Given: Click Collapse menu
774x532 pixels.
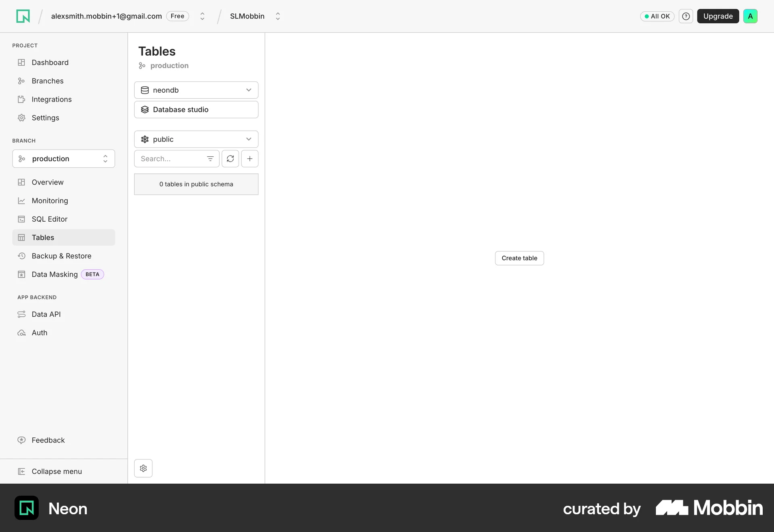Looking at the screenshot, I should (64, 472).
